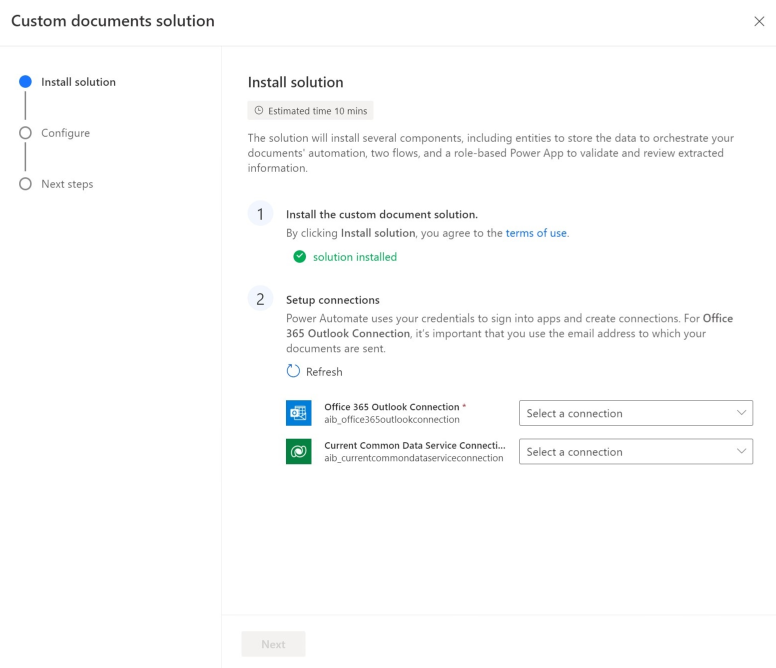776x668 pixels.
Task: Select the Next steps step circle
Action: [x=25, y=184]
